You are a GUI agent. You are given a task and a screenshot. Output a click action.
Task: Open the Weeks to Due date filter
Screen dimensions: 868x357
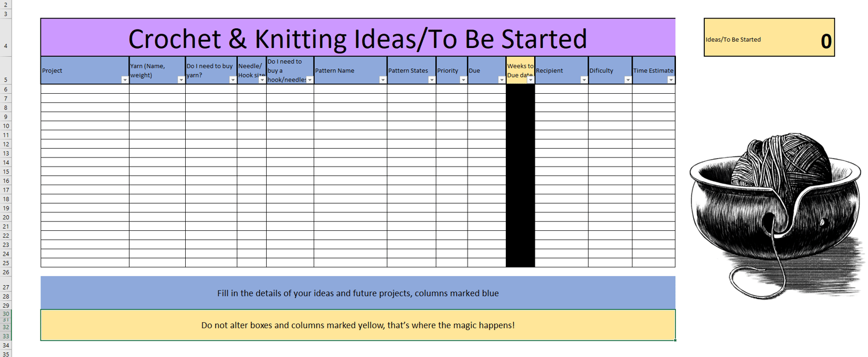pyautogui.click(x=531, y=80)
